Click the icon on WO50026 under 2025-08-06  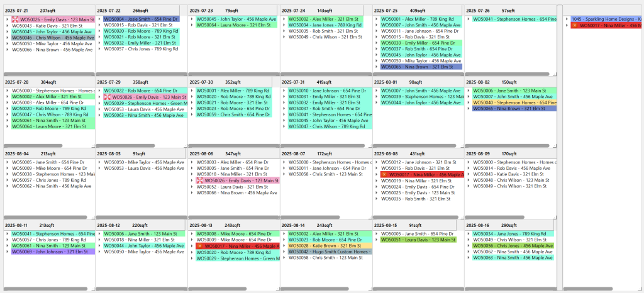pyautogui.click(x=200, y=180)
